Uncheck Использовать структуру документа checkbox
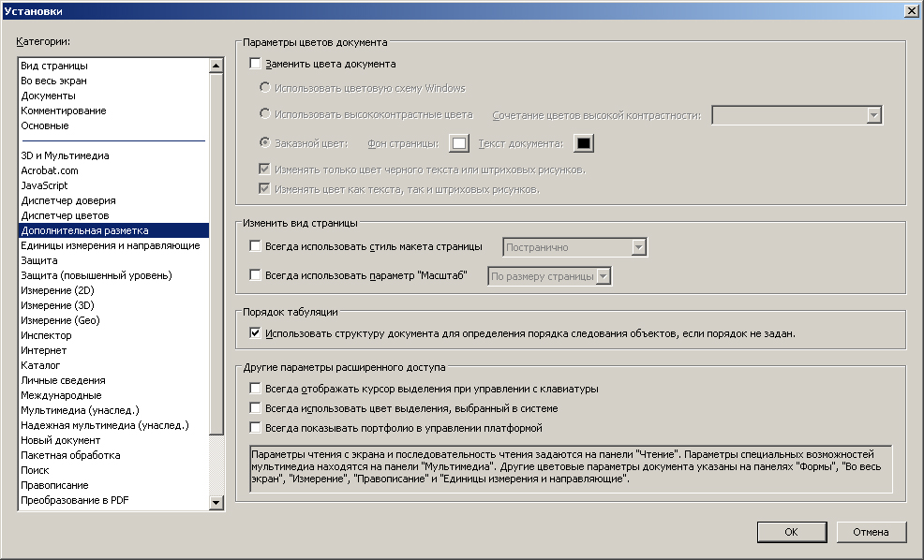Viewport: 924px width, 560px height. point(255,333)
